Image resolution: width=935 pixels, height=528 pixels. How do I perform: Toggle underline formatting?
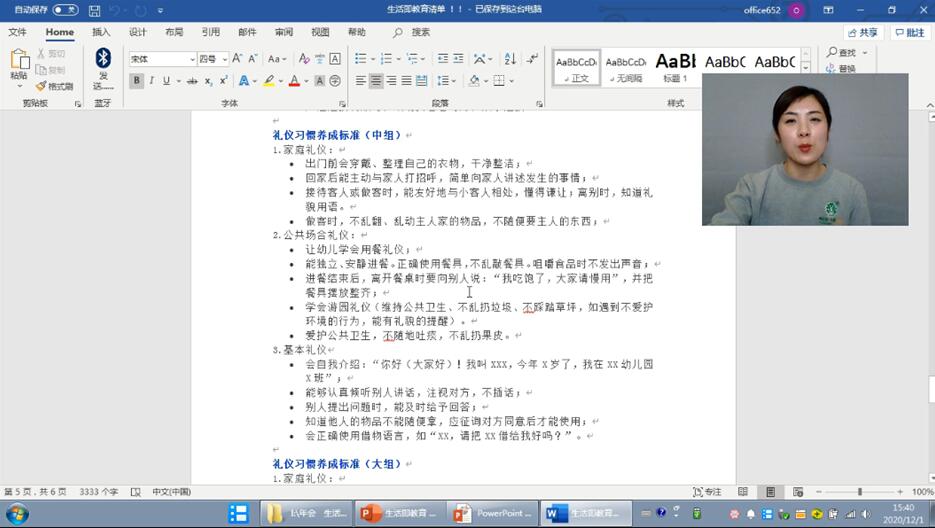(166, 81)
